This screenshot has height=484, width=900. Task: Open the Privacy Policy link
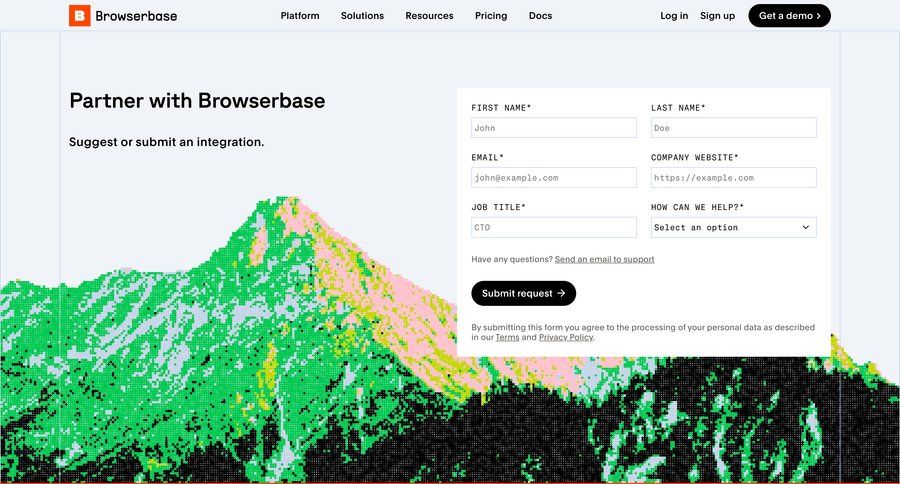[x=566, y=337]
